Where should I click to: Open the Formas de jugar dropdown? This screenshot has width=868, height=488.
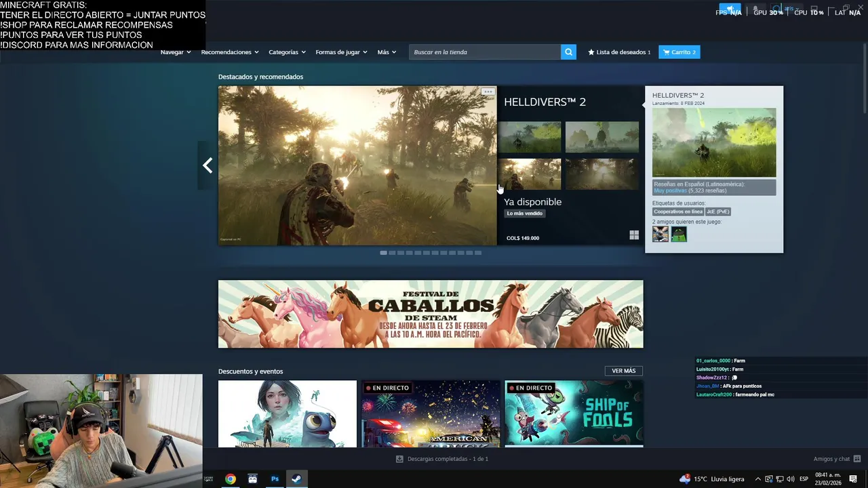pos(341,52)
